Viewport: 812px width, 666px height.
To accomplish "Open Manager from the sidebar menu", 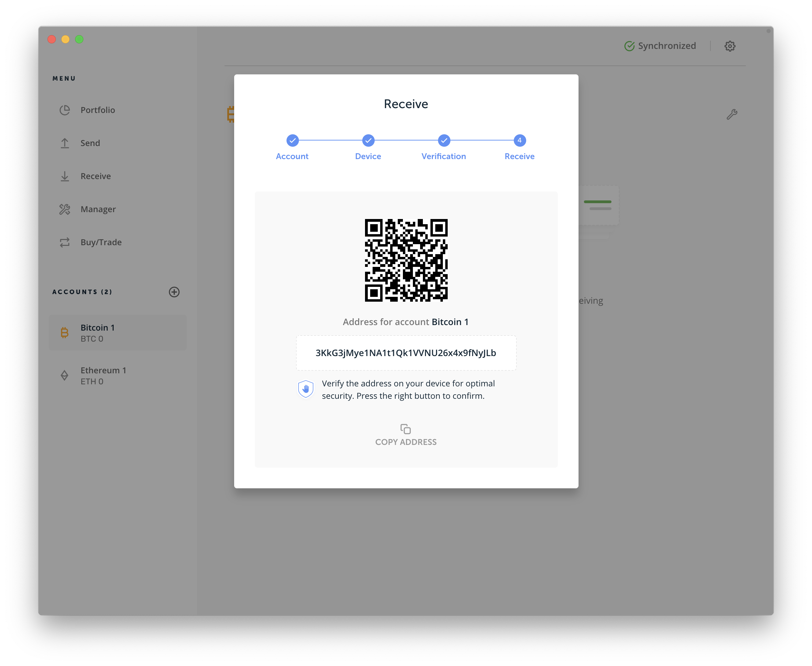I will tap(98, 209).
